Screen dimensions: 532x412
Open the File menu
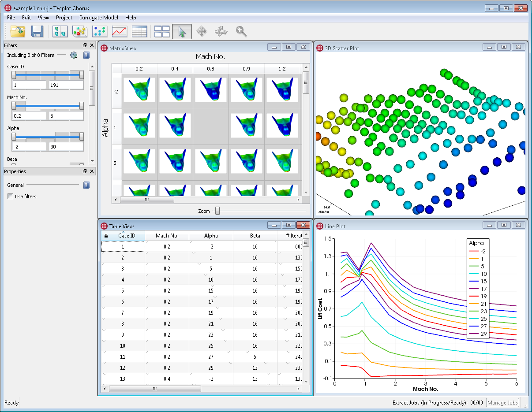click(x=11, y=18)
